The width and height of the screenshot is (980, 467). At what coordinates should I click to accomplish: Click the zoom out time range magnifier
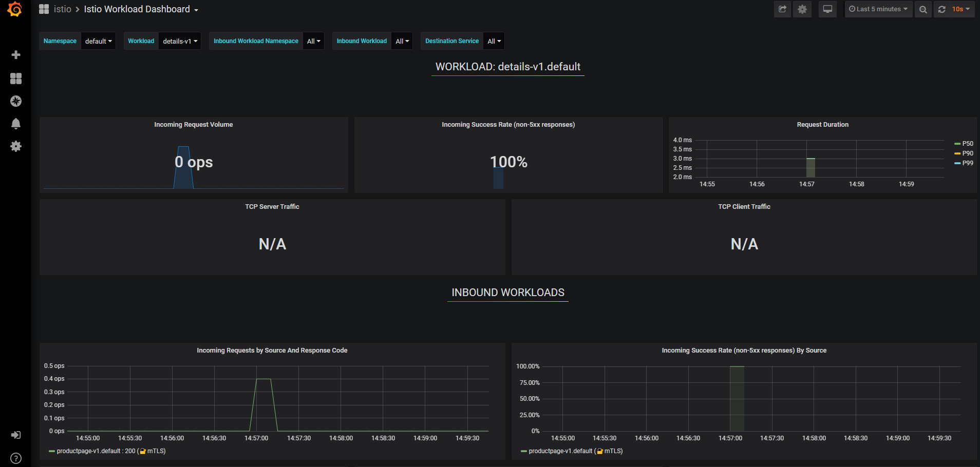coord(923,9)
